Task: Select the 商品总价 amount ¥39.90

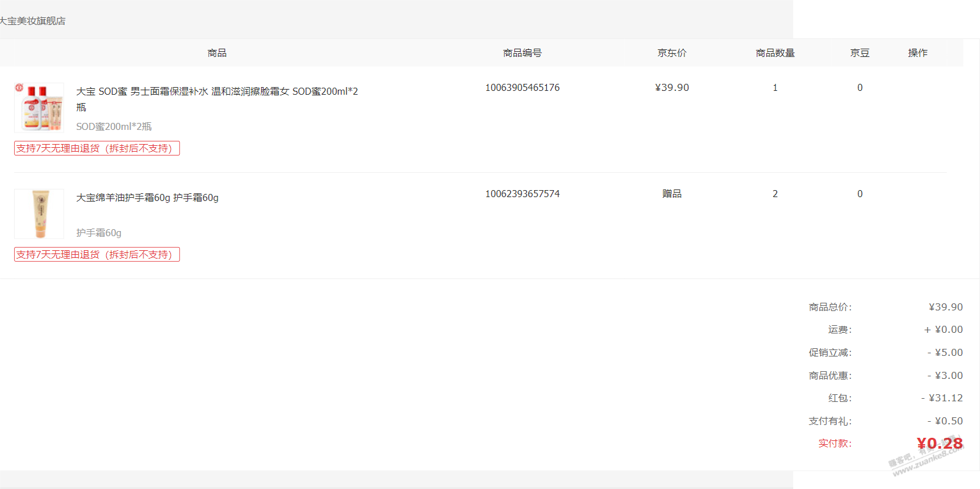Action: tap(945, 307)
